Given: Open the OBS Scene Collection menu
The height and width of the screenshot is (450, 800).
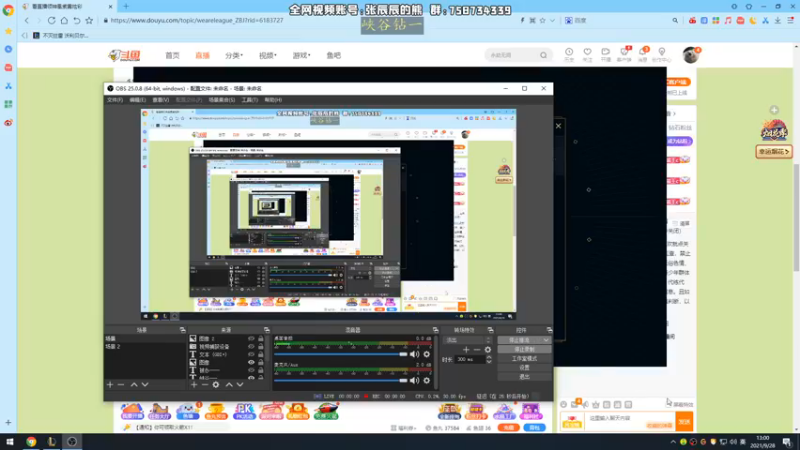Looking at the screenshot, I should 221,100.
